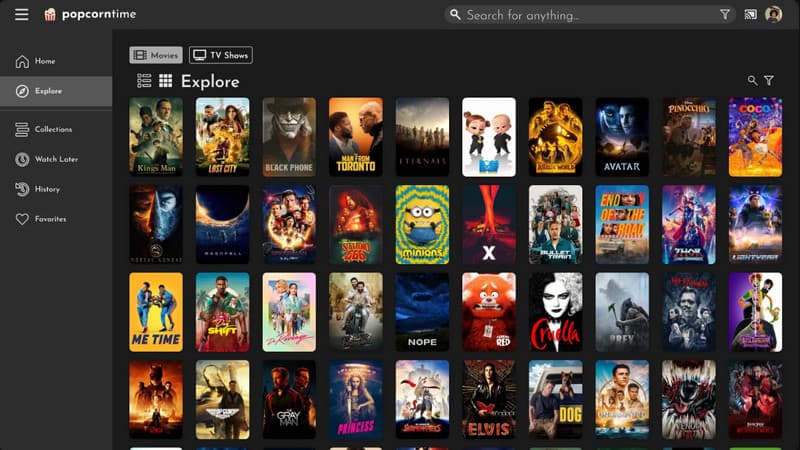800x450 pixels.
Task: Open the Mortal Kombat poster
Action: (156, 224)
